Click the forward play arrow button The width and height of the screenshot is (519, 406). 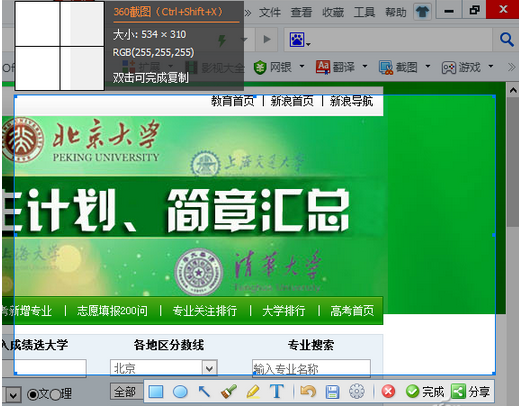pyautogui.click(x=267, y=39)
